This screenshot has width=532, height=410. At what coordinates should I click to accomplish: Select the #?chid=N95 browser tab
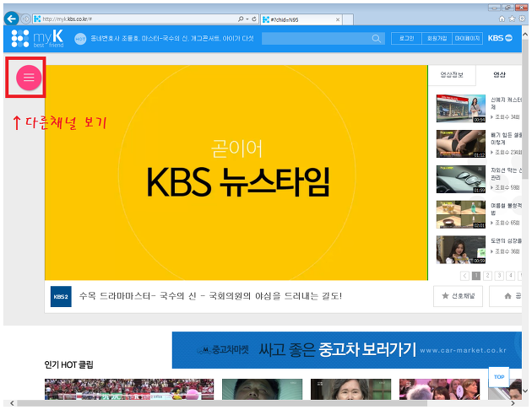[301, 19]
